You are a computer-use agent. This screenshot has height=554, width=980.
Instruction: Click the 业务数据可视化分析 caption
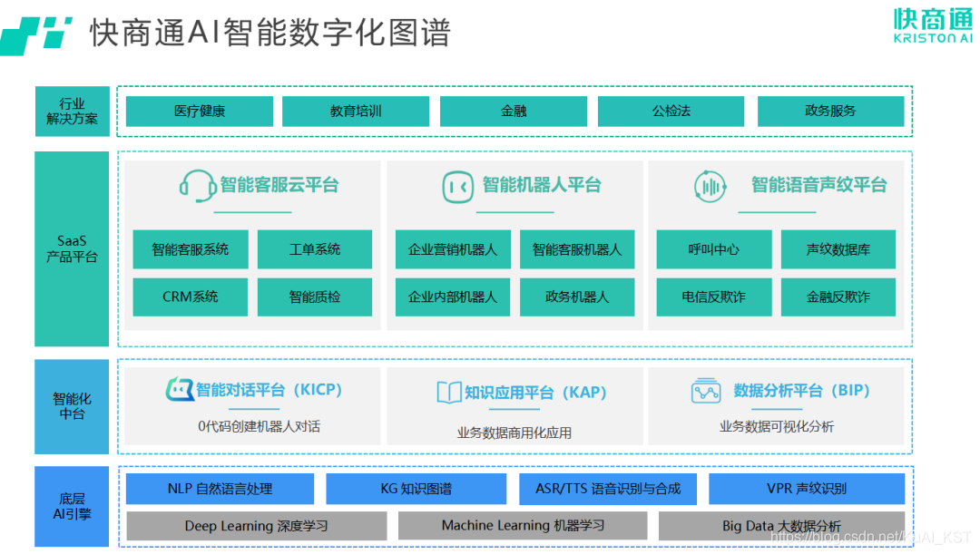[x=776, y=426]
